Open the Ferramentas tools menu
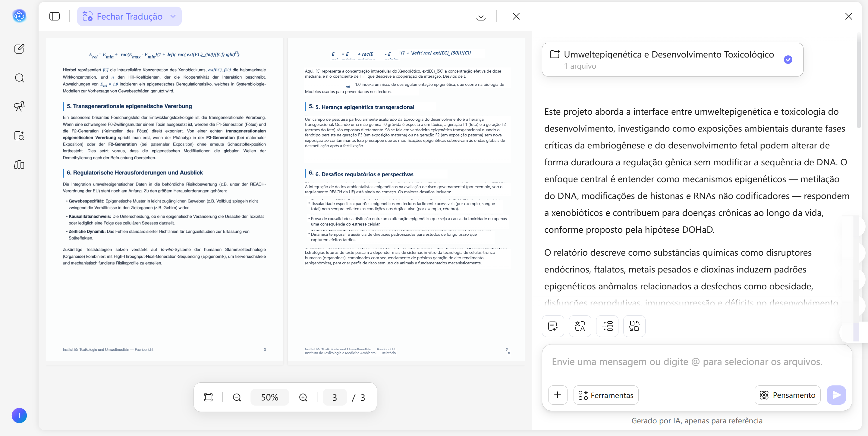 (605, 394)
